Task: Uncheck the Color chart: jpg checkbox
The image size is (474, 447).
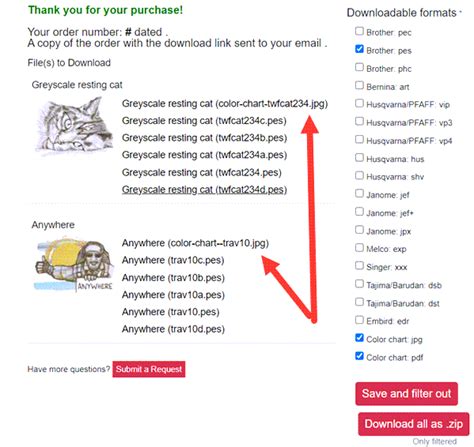Action: (359, 338)
